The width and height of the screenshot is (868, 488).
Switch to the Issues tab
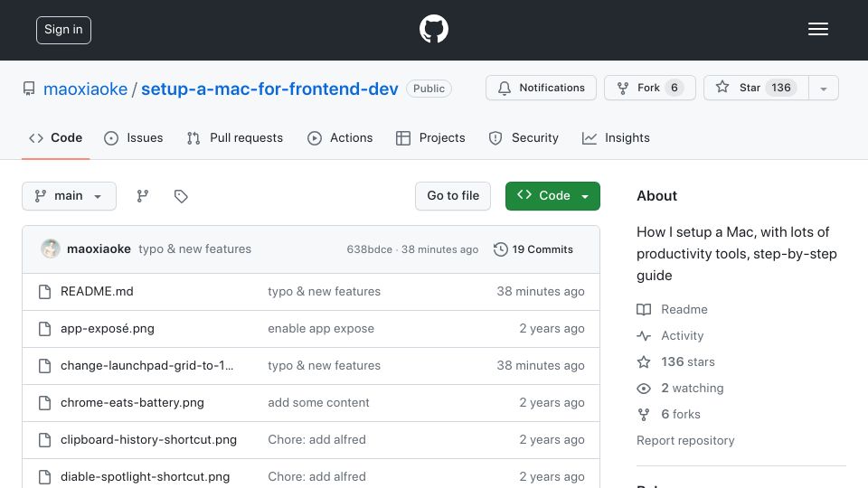pos(134,137)
